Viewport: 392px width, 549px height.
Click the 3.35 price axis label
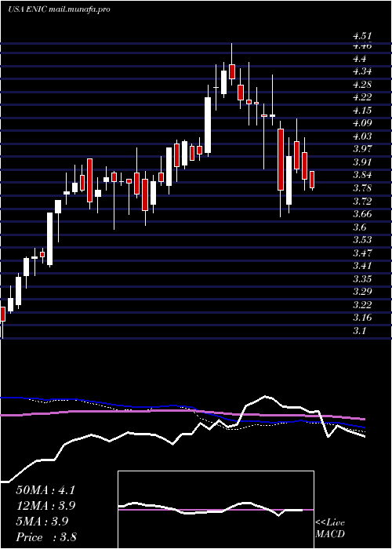point(362,278)
